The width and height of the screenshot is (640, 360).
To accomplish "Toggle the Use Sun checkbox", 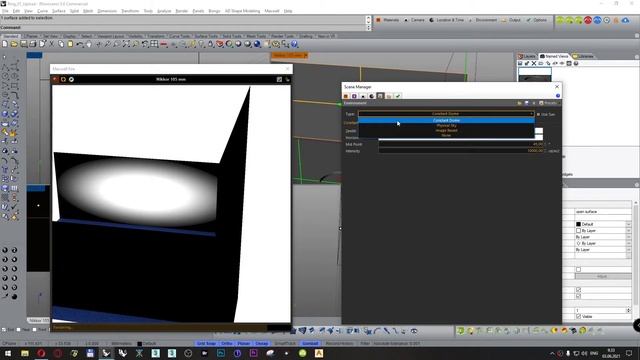I will [538, 114].
